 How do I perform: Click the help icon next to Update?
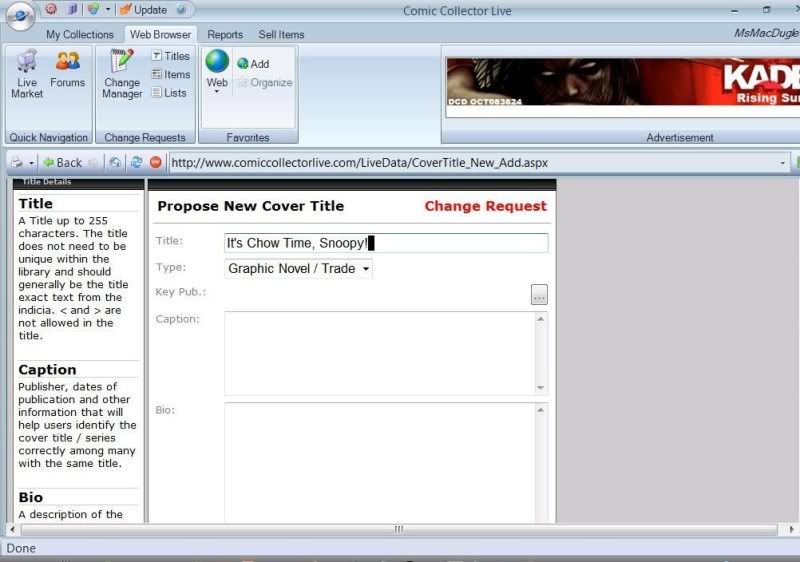tap(181, 9)
